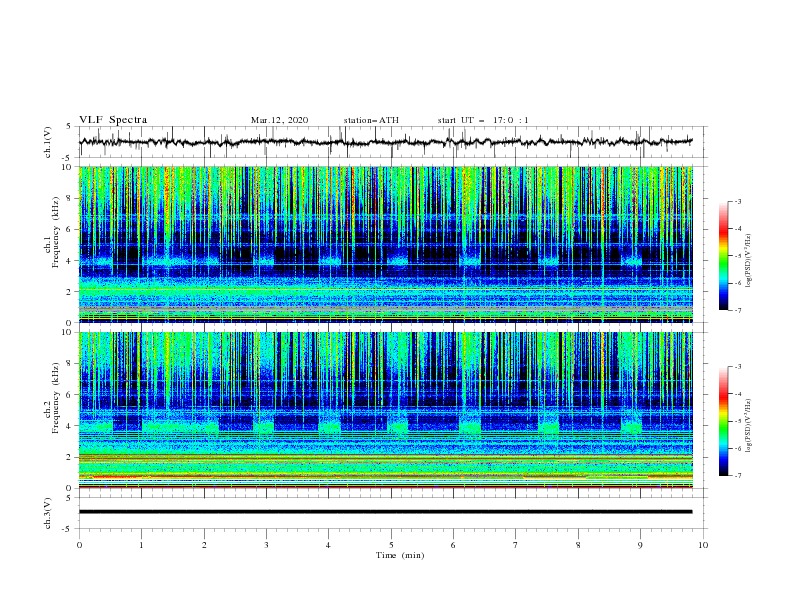The height and width of the screenshot is (612, 792).
Task: Click the ch.1 "Frequency (kHz)" axis label
Action: [56, 233]
